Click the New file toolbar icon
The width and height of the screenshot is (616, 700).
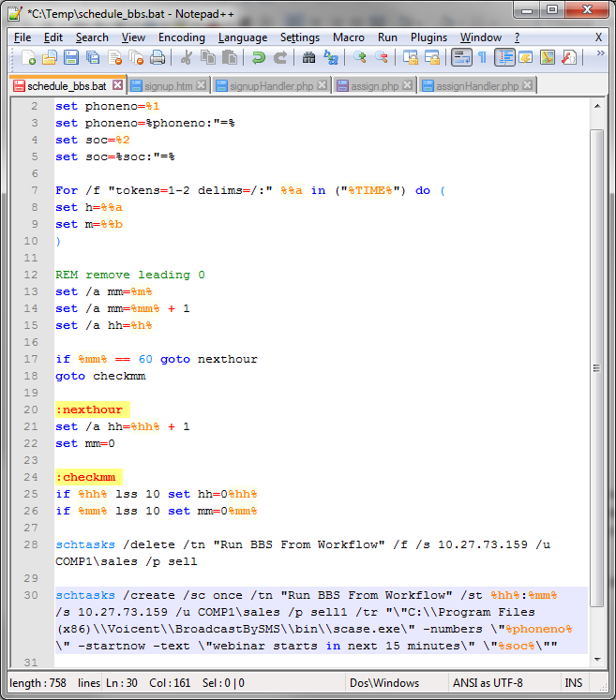[28, 58]
